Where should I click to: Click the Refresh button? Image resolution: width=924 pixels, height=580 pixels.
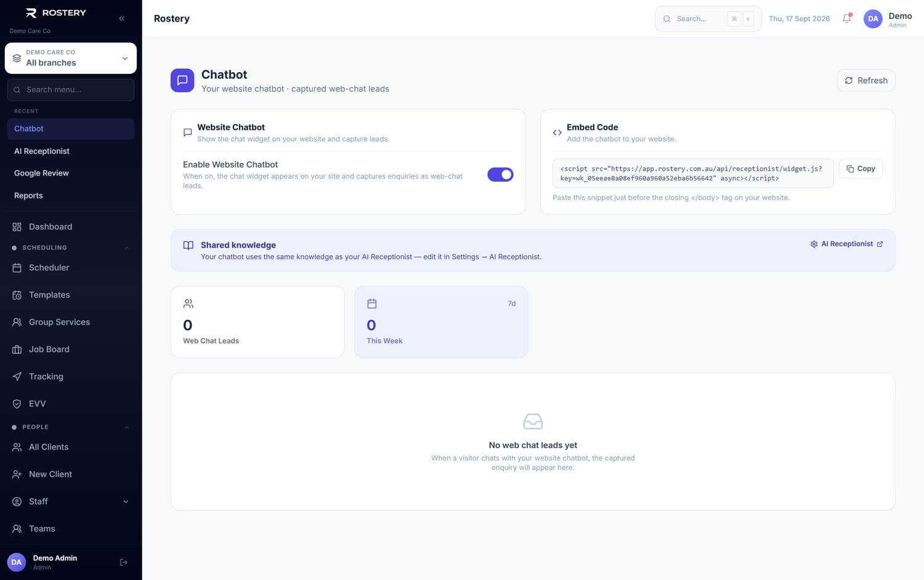[x=865, y=80]
